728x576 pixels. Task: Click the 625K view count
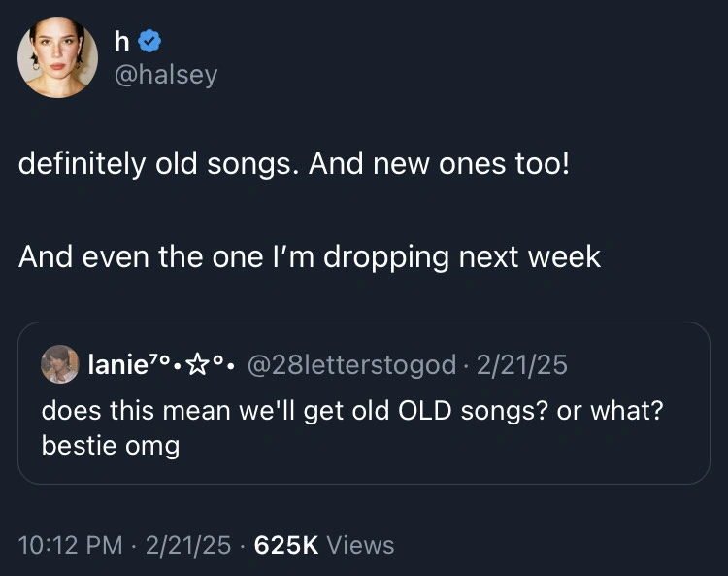click(286, 545)
